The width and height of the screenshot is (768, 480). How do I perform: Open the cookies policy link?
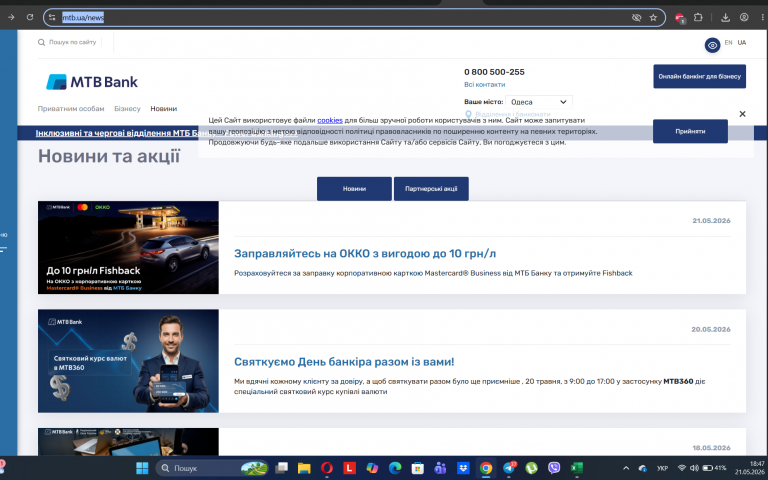[x=330, y=120]
